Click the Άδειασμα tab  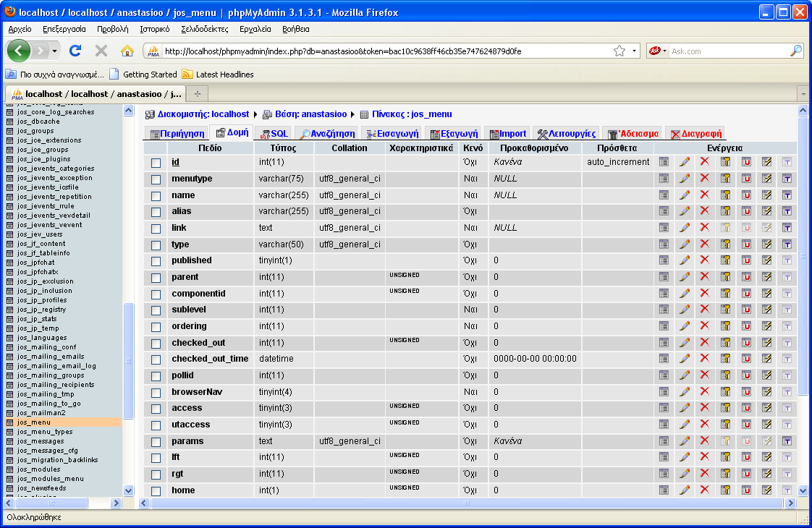coord(633,134)
